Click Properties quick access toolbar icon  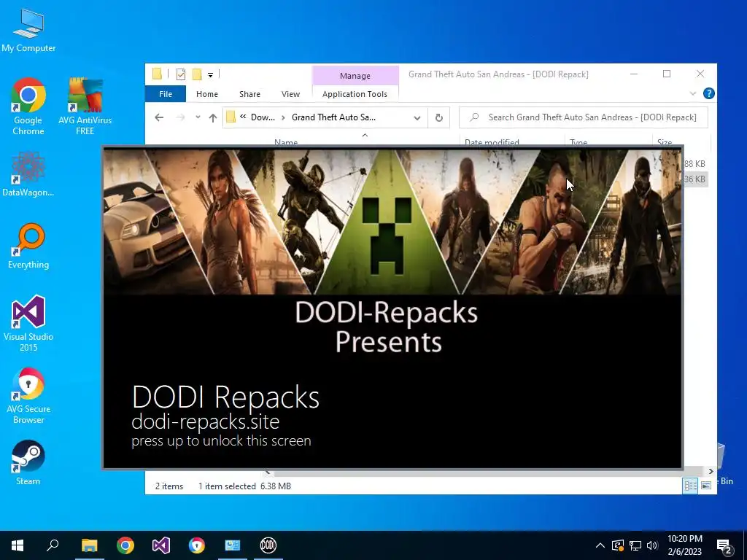tap(181, 74)
